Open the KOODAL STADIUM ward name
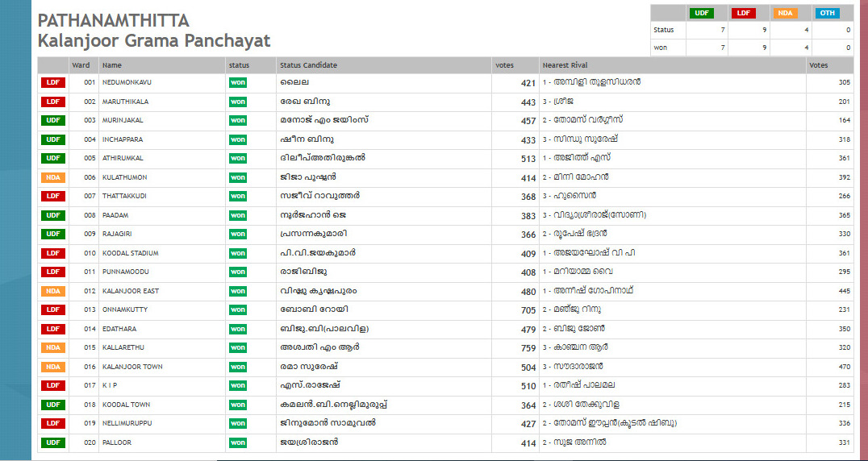 (130, 253)
